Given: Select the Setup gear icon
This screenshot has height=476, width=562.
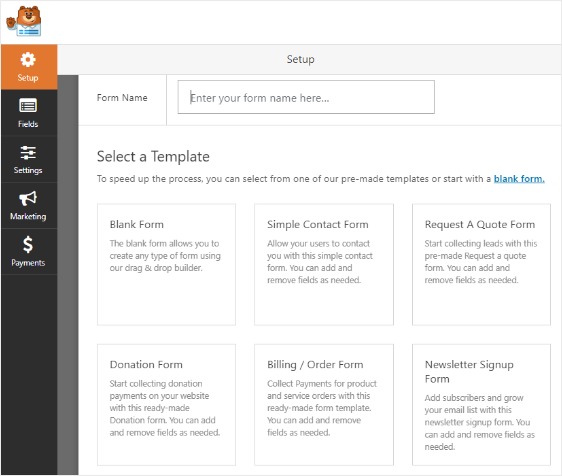Looking at the screenshot, I should 28,60.
